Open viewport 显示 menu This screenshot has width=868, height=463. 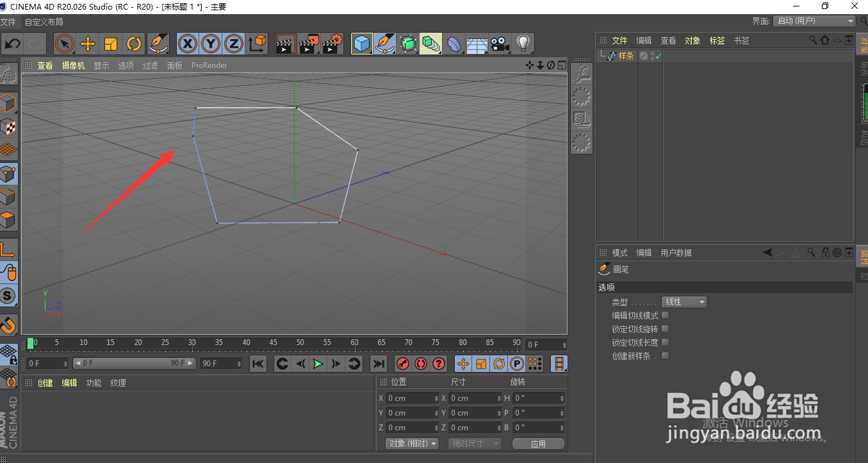101,65
